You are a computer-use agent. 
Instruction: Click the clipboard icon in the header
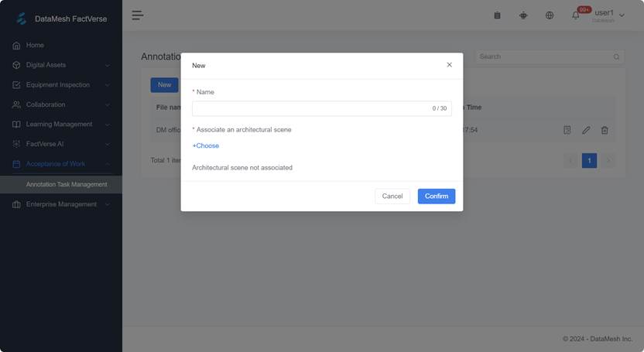[x=497, y=15]
